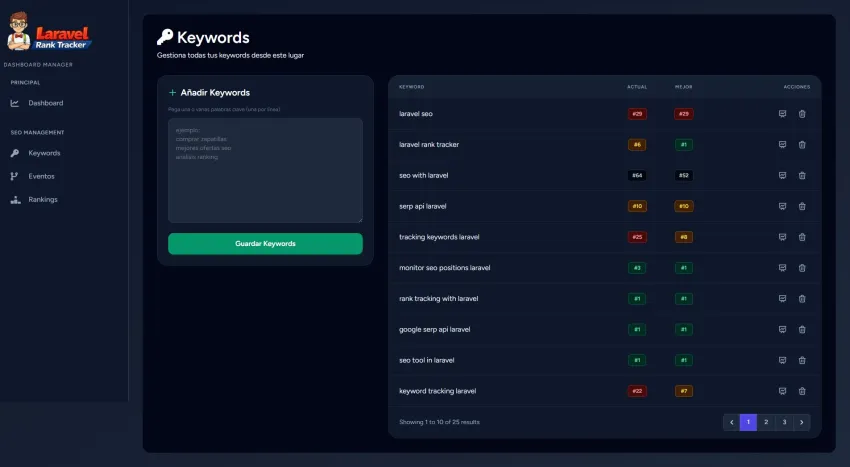The height and width of the screenshot is (467, 850).
Task: Delete the serp api laravel keyword
Action: click(802, 206)
